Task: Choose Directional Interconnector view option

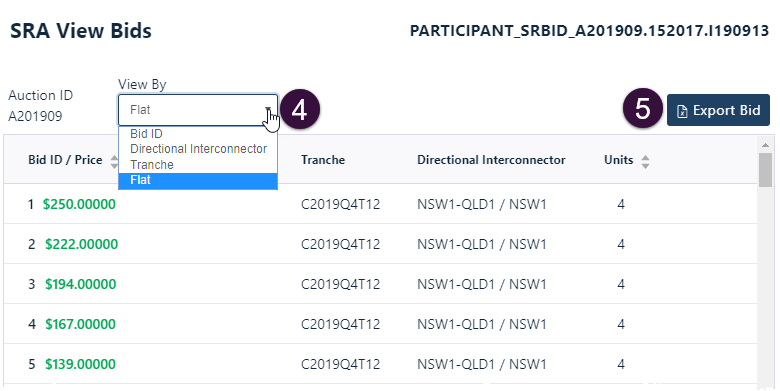Action: 198,149
